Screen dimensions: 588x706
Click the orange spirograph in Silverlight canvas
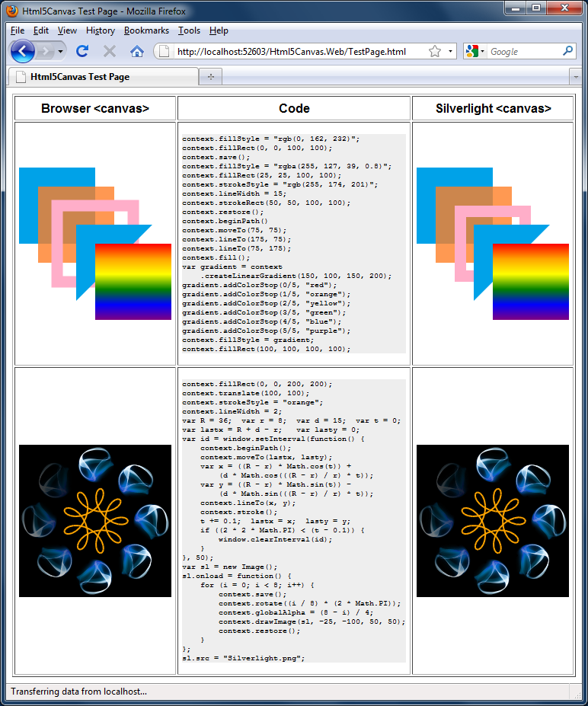coord(493,522)
